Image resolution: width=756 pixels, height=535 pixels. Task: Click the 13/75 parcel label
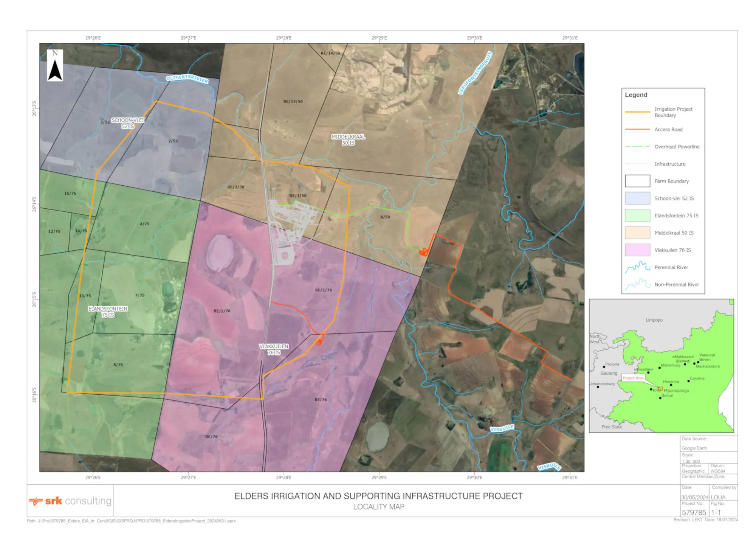pos(85,296)
